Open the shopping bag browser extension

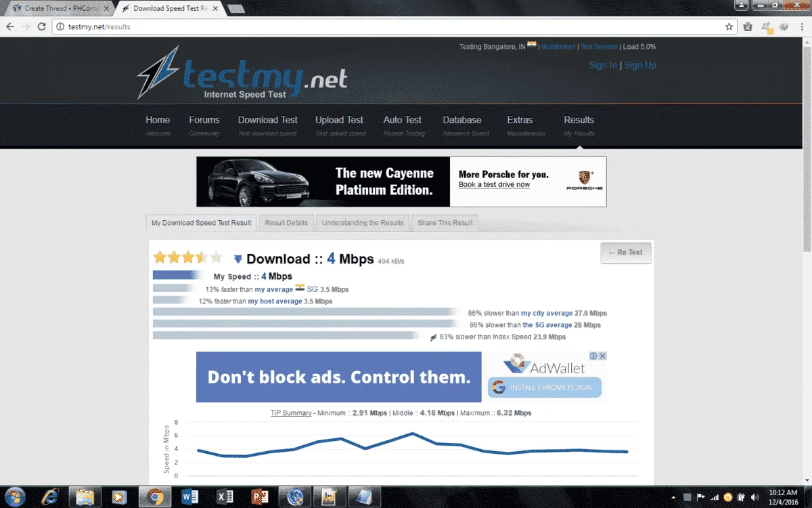pyautogui.click(x=748, y=27)
